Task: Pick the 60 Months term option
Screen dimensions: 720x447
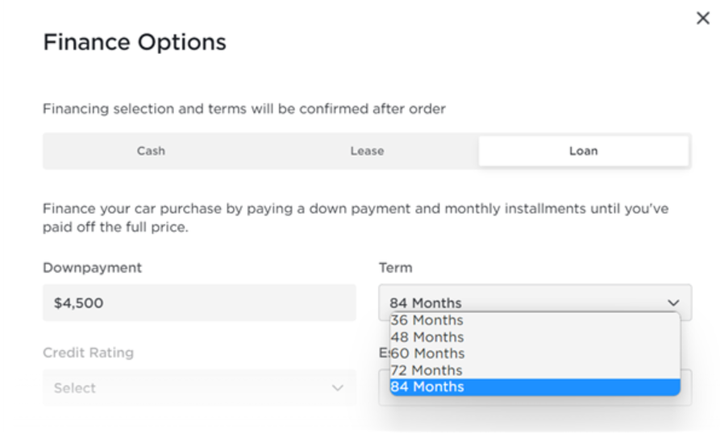Action: [535, 354]
